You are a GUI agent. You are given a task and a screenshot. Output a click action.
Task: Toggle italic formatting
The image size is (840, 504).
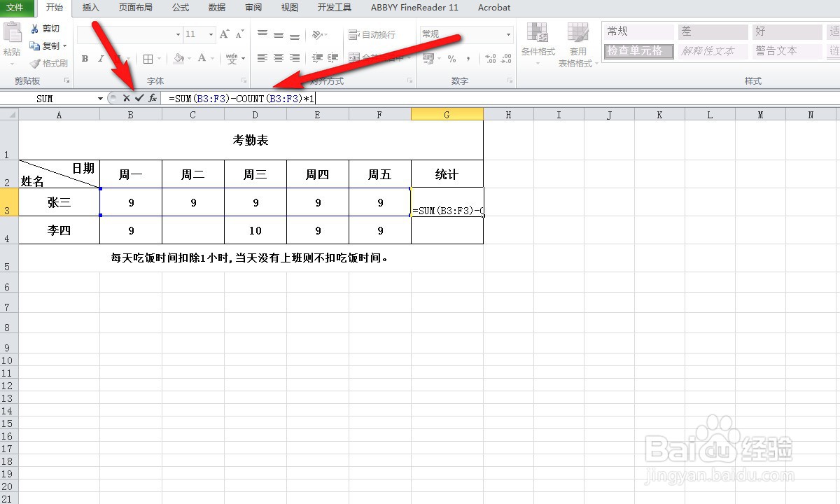pos(99,58)
